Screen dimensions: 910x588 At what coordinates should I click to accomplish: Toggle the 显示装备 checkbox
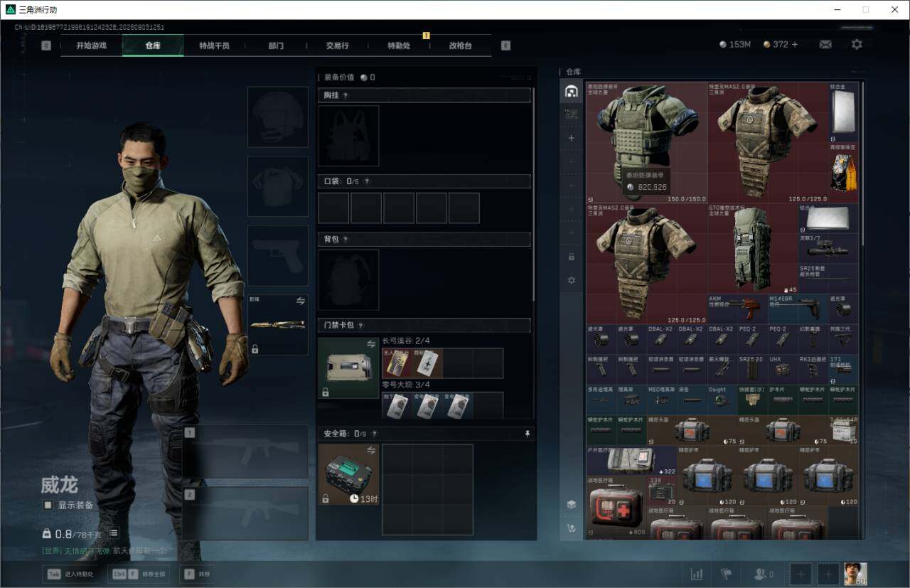(x=48, y=505)
